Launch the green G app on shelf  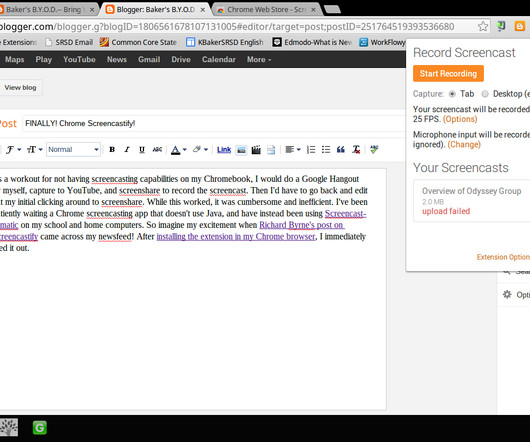click(x=40, y=428)
